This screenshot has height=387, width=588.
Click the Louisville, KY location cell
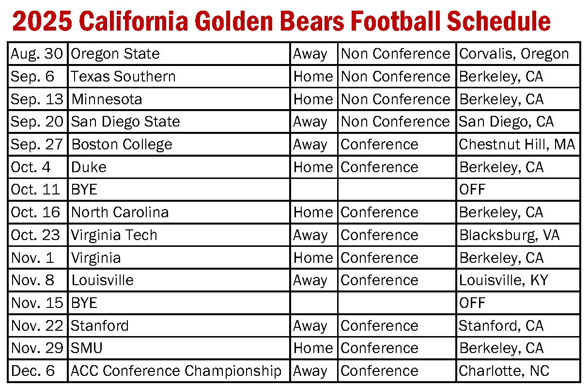point(518,280)
